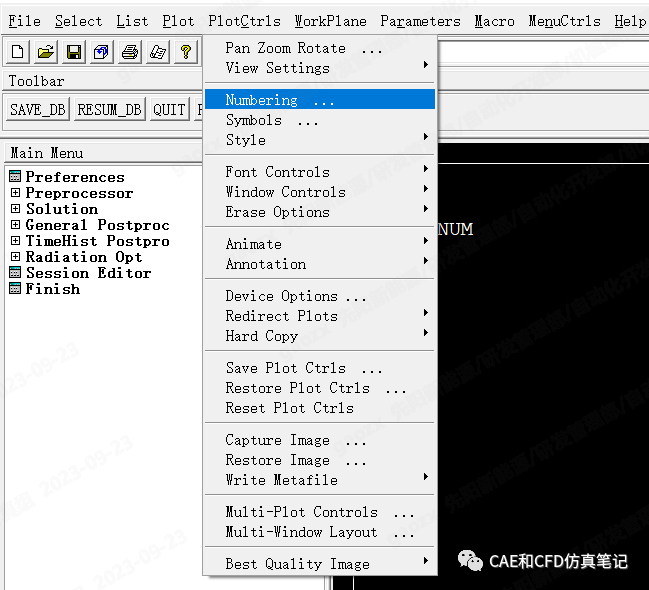Click the Preprocessor label in Main Menu
The width and height of the screenshot is (649, 590).
point(79,193)
